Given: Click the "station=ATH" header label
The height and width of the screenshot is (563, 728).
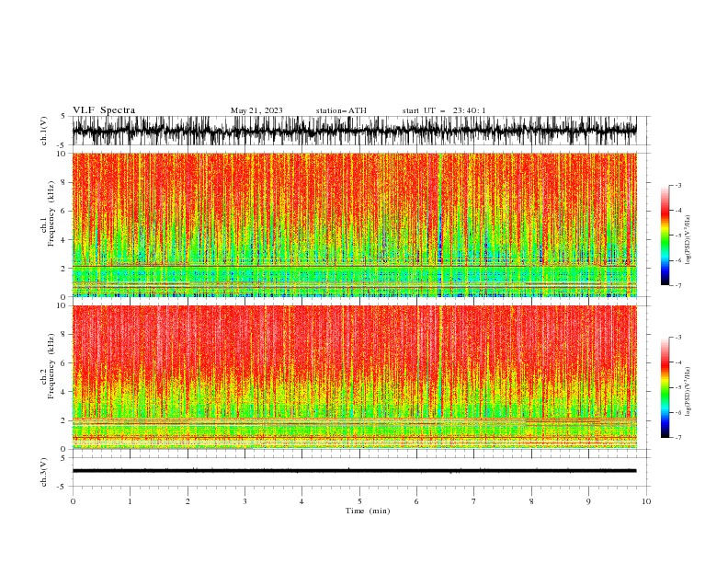Looking at the screenshot, I should pos(341,110).
